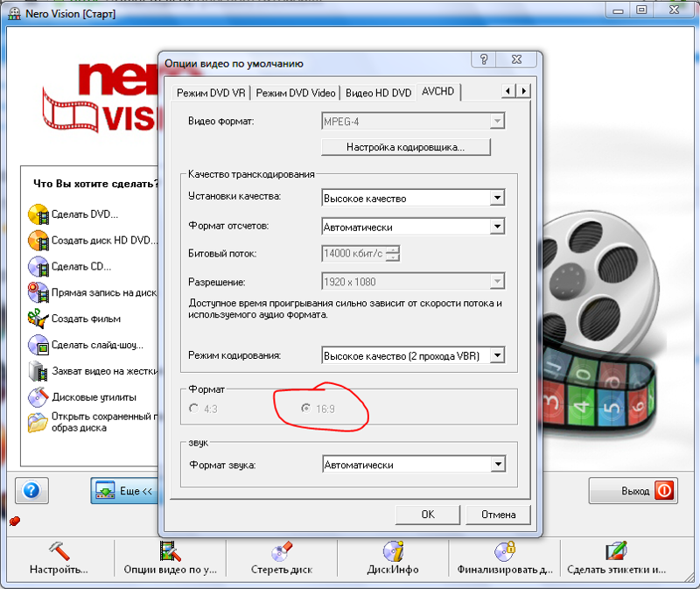Click the Сделать DVD link
Image resolution: width=700 pixels, height=589 pixels.
pos(85,214)
